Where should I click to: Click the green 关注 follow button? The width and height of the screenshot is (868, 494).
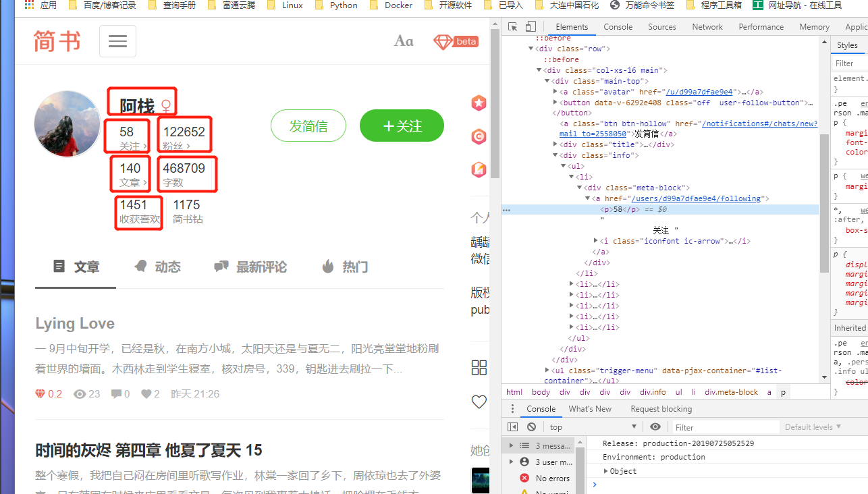click(402, 126)
